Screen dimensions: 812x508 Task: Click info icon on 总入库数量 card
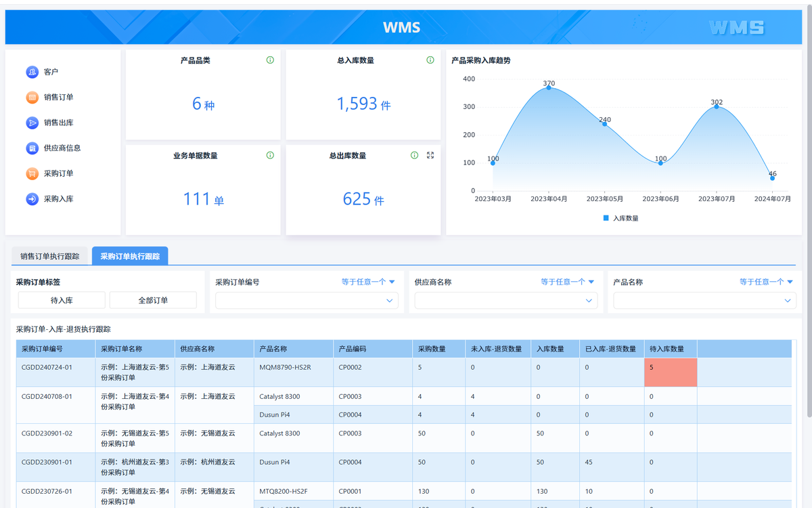click(x=430, y=60)
